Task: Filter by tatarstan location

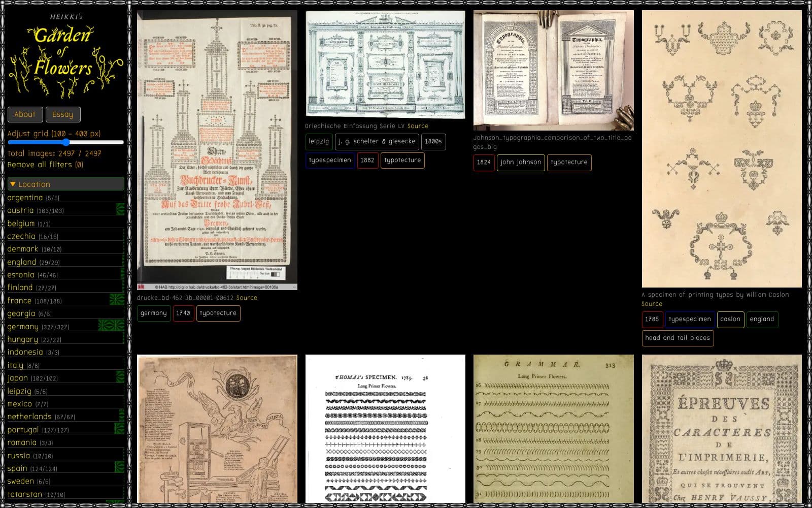Action: 66,494
